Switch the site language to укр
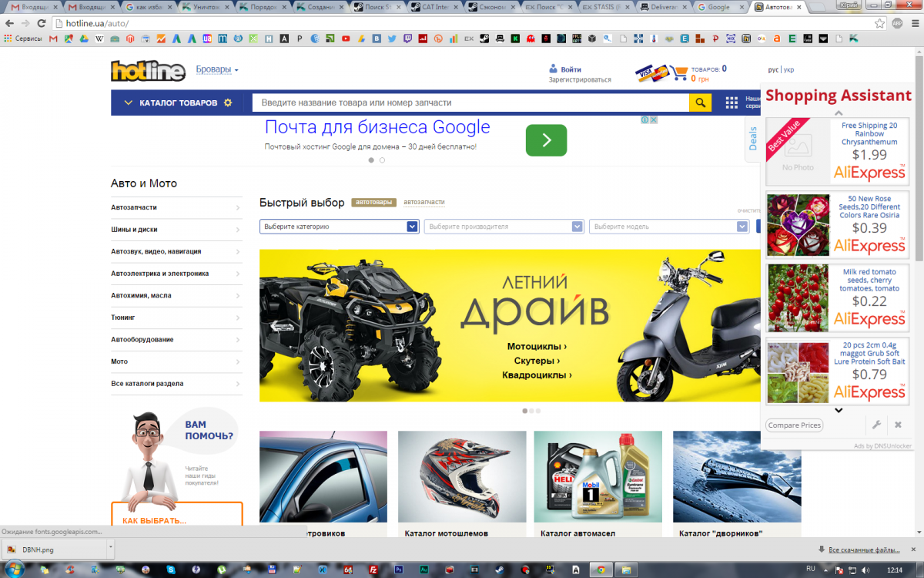Viewport: 924px width, 578px height. pos(788,69)
